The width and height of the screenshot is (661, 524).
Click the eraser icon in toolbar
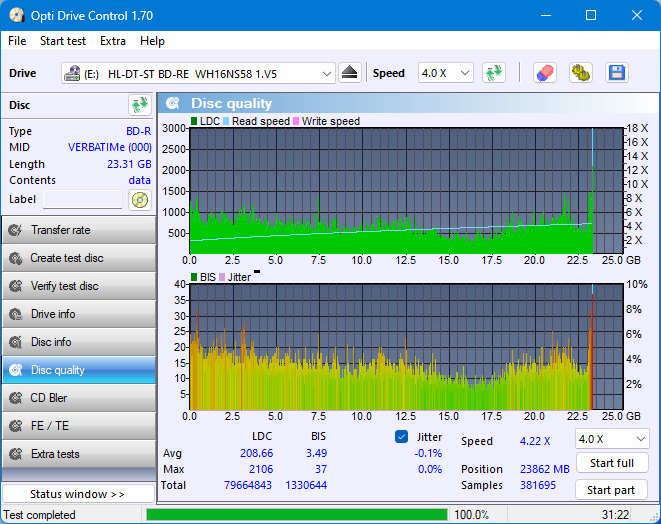click(545, 73)
